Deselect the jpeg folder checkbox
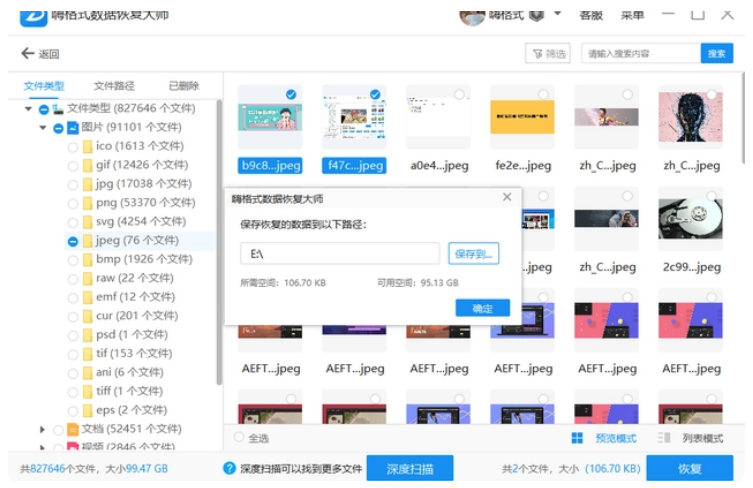 tap(73, 241)
